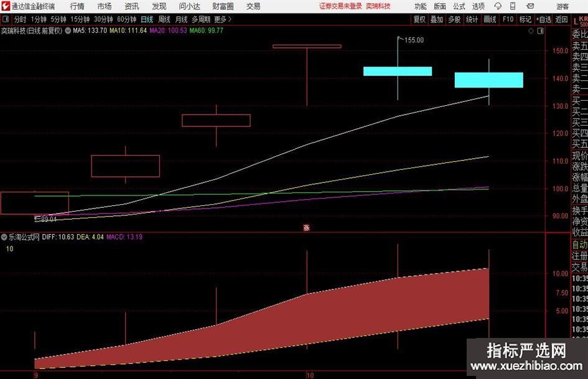
Task: Select the 日线 period tab
Action: pos(147,19)
